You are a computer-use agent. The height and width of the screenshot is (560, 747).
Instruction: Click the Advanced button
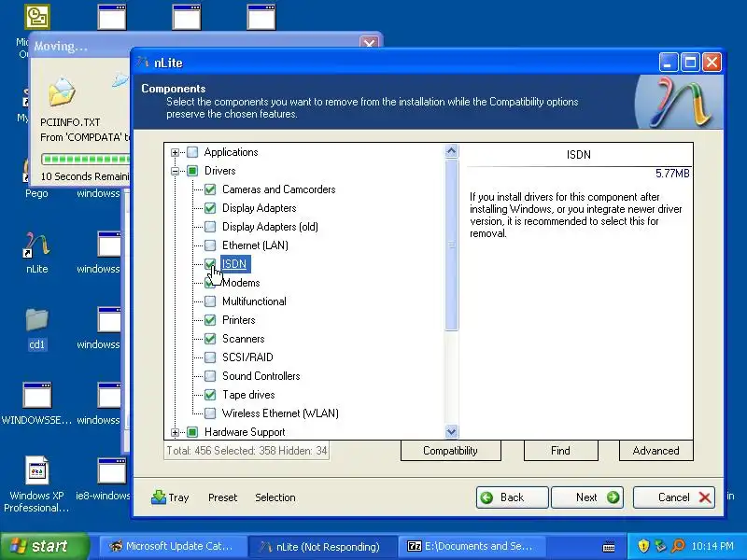point(656,451)
